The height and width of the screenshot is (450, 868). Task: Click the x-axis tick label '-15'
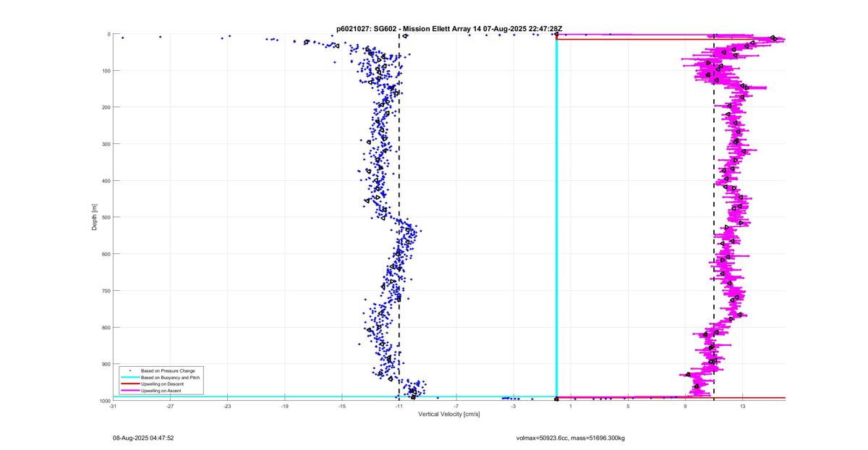341,407
